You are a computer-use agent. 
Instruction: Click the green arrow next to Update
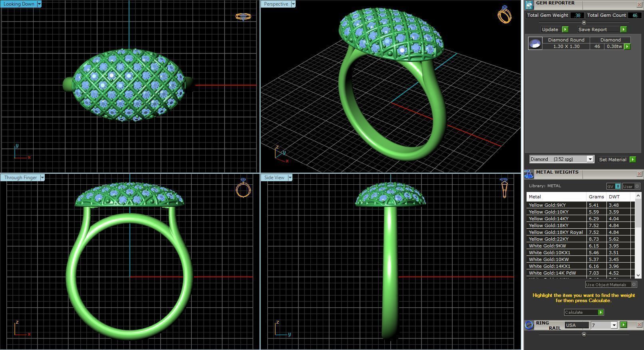point(565,30)
